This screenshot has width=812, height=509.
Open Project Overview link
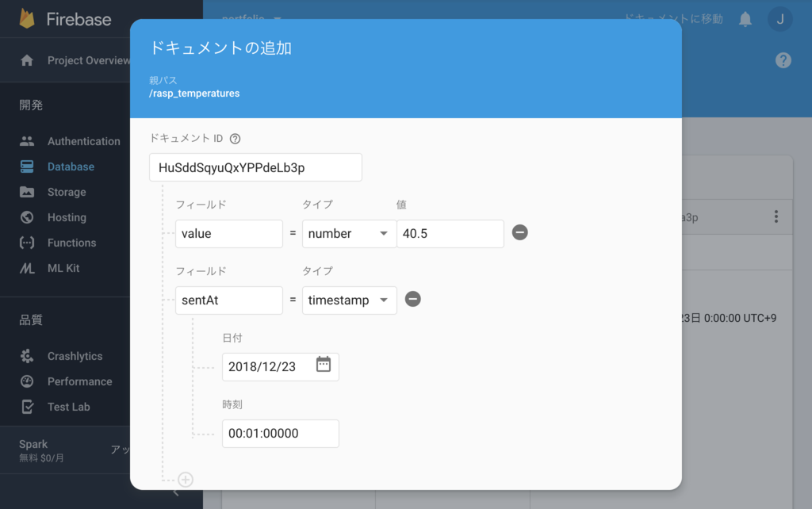tap(89, 60)
